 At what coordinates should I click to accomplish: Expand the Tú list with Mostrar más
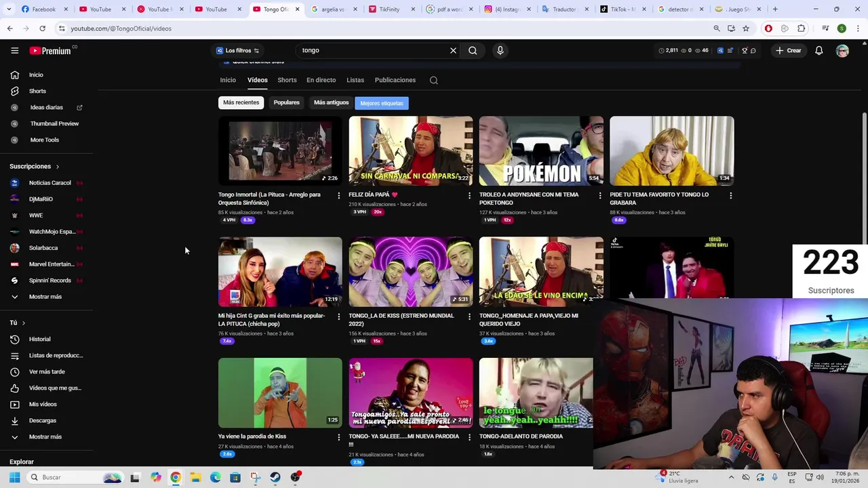point(47,436)
